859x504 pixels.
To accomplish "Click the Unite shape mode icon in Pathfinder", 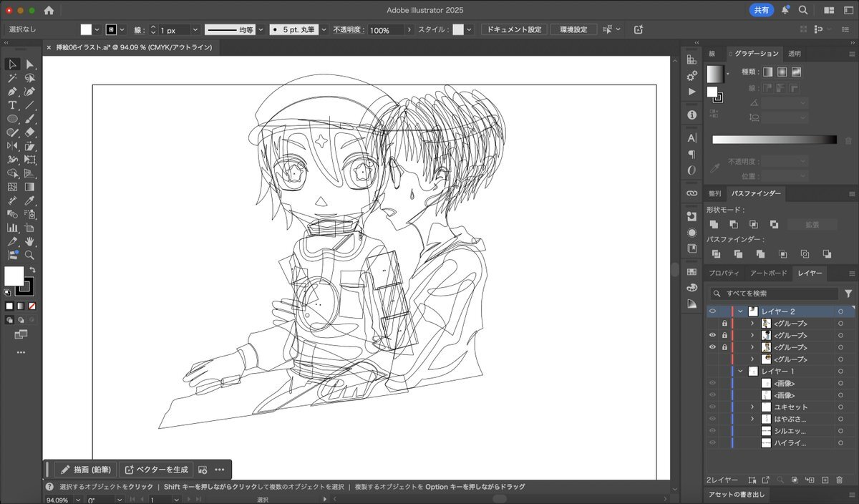I will 714,225.
